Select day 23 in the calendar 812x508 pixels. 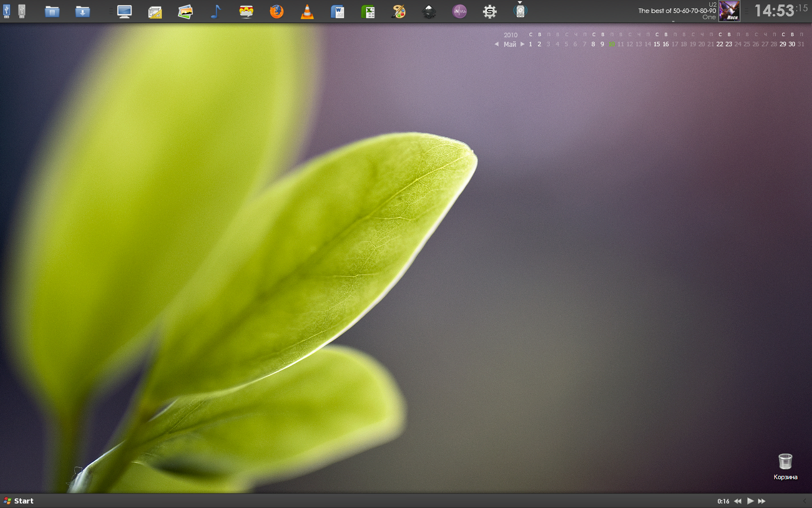pos(729,44)
